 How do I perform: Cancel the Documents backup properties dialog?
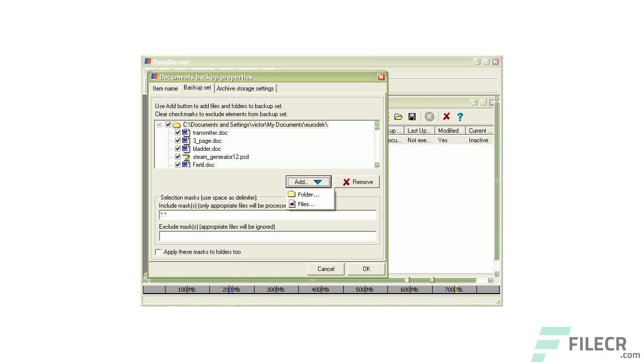click(x=326, y=268)
